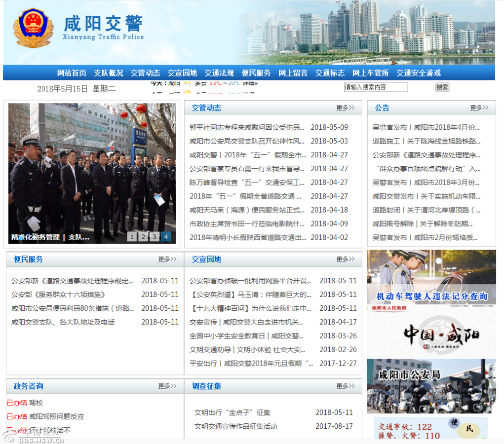504x444 pixels.
Task: Open the 已办结 驾校 consultation entry
Action: point(25,403)
